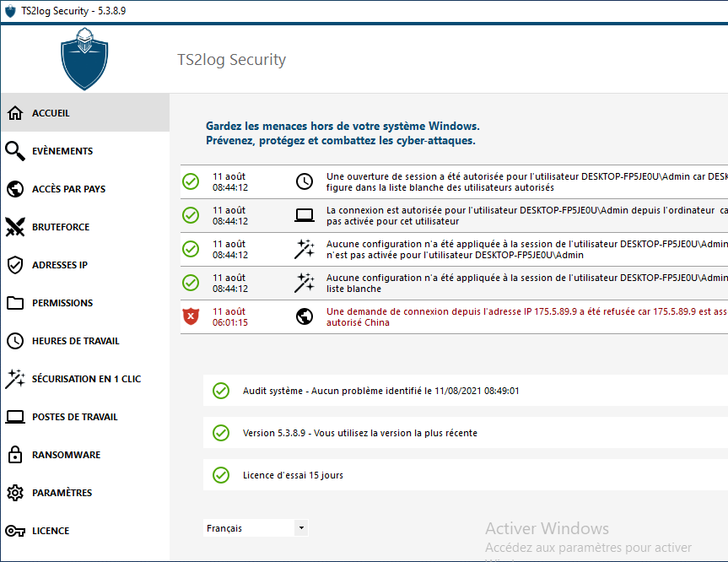Viewport: 728px width, 562px height.
Task: Click the Adresses IP shield icon
Action: (15, 265)
